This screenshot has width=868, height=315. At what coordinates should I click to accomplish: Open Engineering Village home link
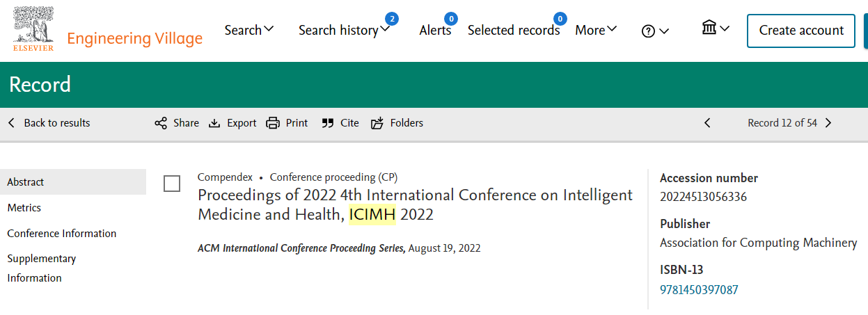point(134,38)
